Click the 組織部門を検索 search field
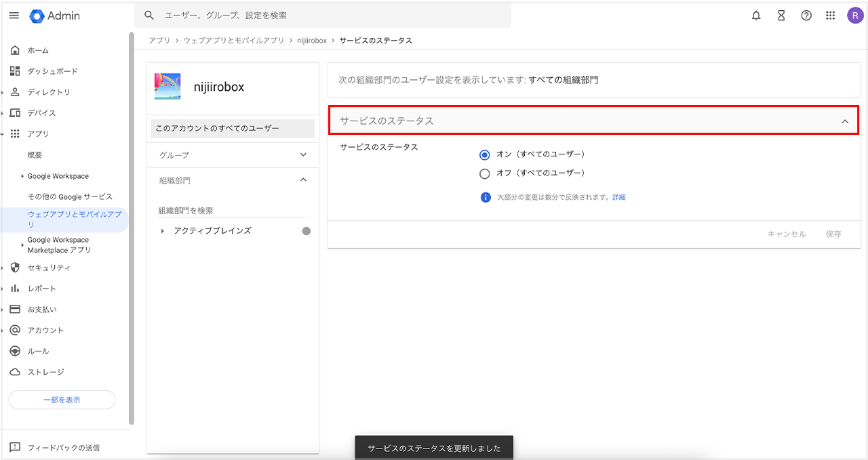This screenshot has height=460, width=868. tap(232, 211)
